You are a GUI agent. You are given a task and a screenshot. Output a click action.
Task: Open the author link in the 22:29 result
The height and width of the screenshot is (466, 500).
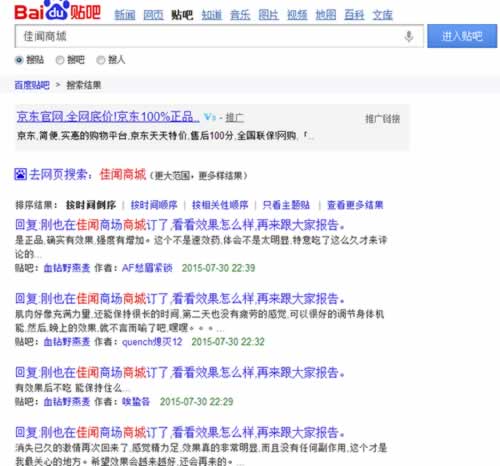click(136, 402)
